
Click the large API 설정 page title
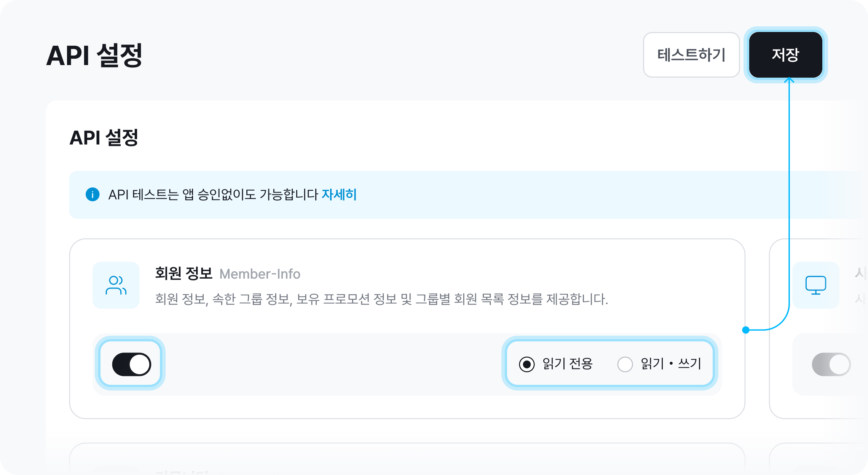click(94, 56)
